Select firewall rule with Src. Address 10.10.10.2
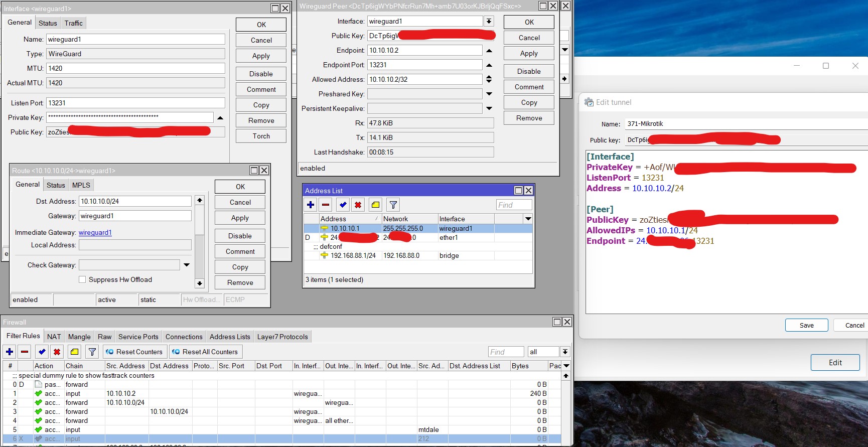Image resolution: width=868 pixels, height=447 pixels. [x=281, y=394]
